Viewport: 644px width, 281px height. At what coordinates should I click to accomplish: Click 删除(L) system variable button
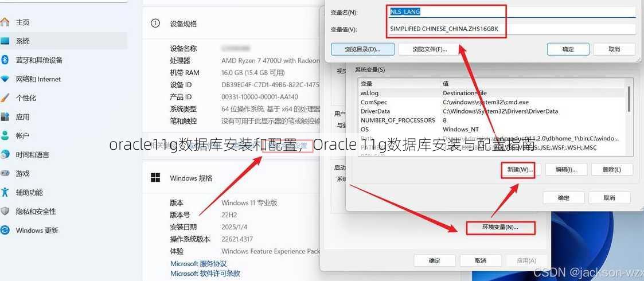click(x=611, y=169)
